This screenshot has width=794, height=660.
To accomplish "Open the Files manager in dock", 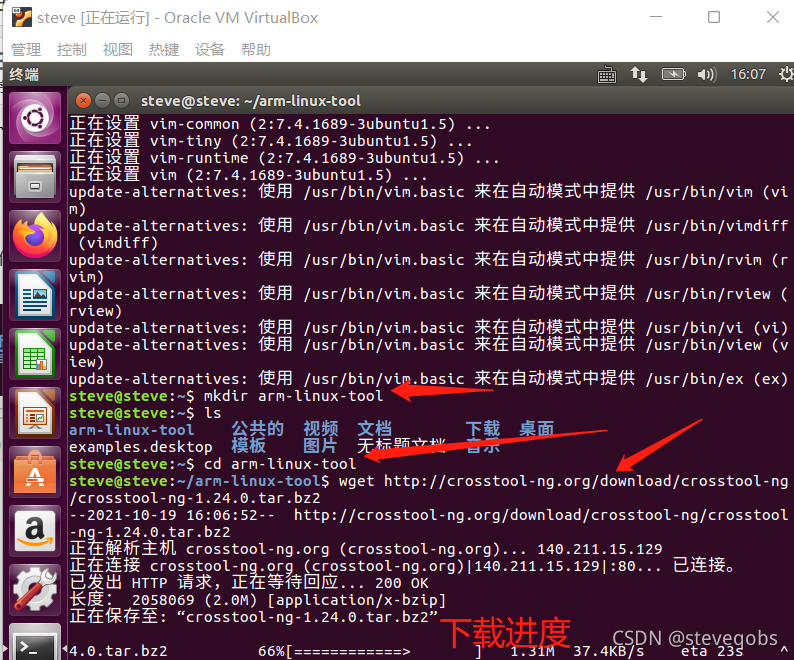I will pyautogui.click(x=34, y=178).
